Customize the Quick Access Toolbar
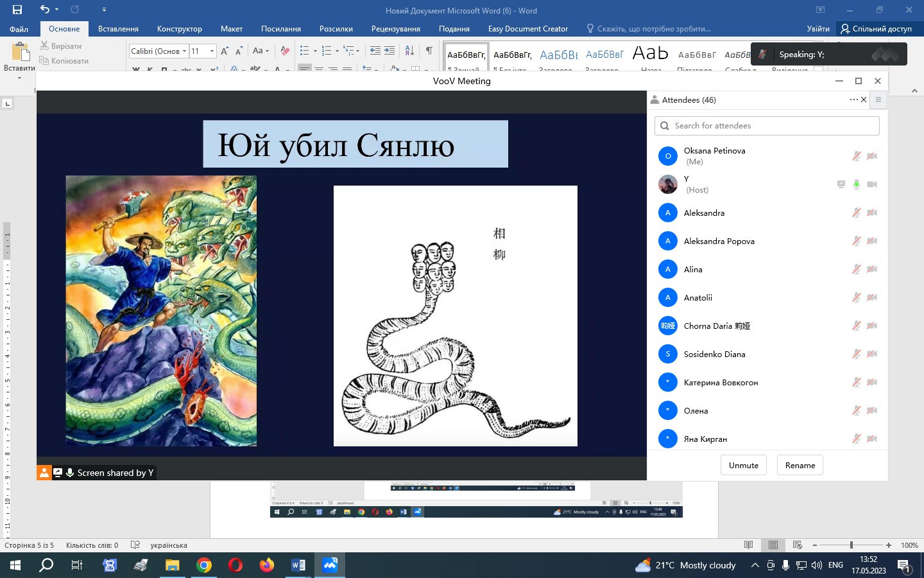The image size is (924, 578). (104, 10)
